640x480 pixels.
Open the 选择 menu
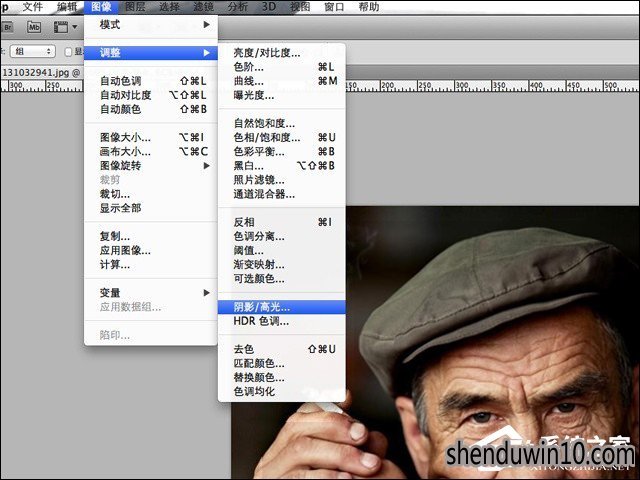tap(169, 7)
